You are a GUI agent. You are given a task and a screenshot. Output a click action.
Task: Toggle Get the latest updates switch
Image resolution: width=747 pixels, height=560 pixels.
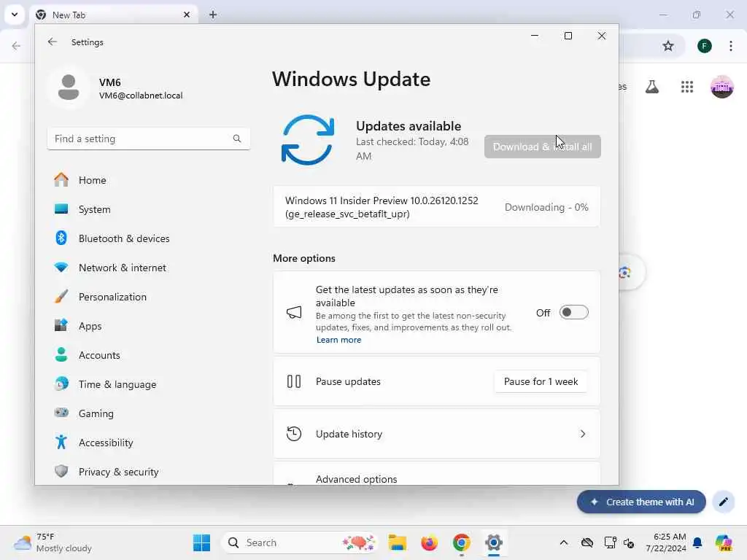tap(573, 312)
